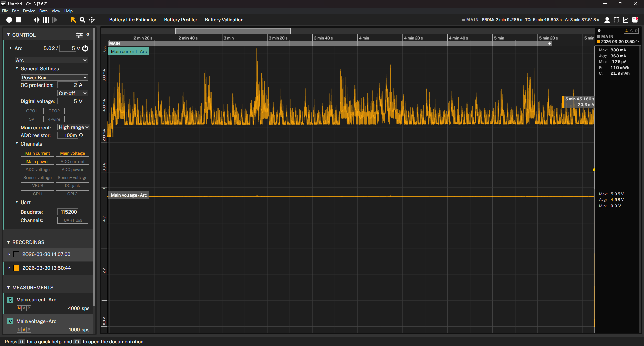
Task: Disable the Main current channel
Action: tap(38, 153)
